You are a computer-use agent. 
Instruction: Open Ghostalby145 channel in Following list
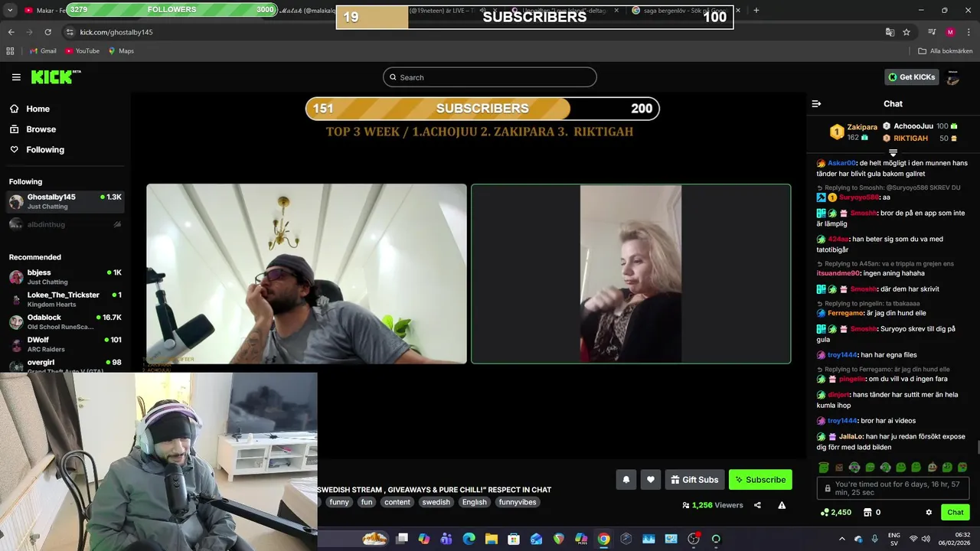65,201
